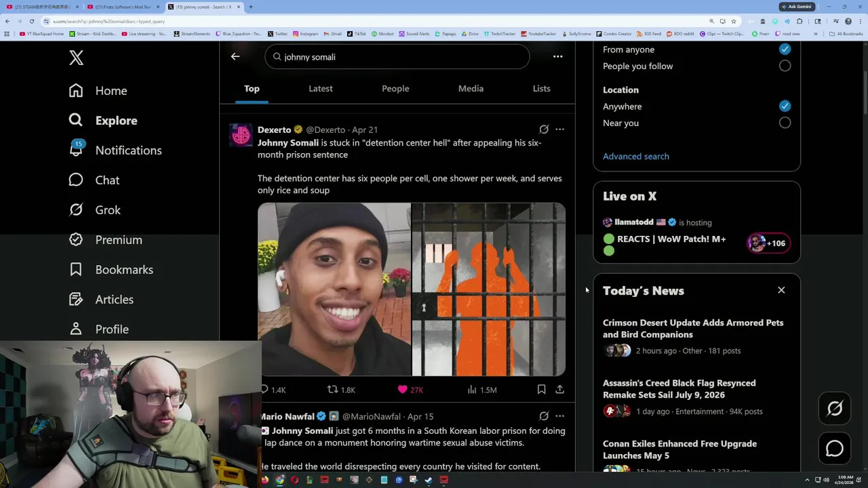Screen dimensions: 868x488
Task: Open the Steam icon in taskbar
Action: point(429,480)
